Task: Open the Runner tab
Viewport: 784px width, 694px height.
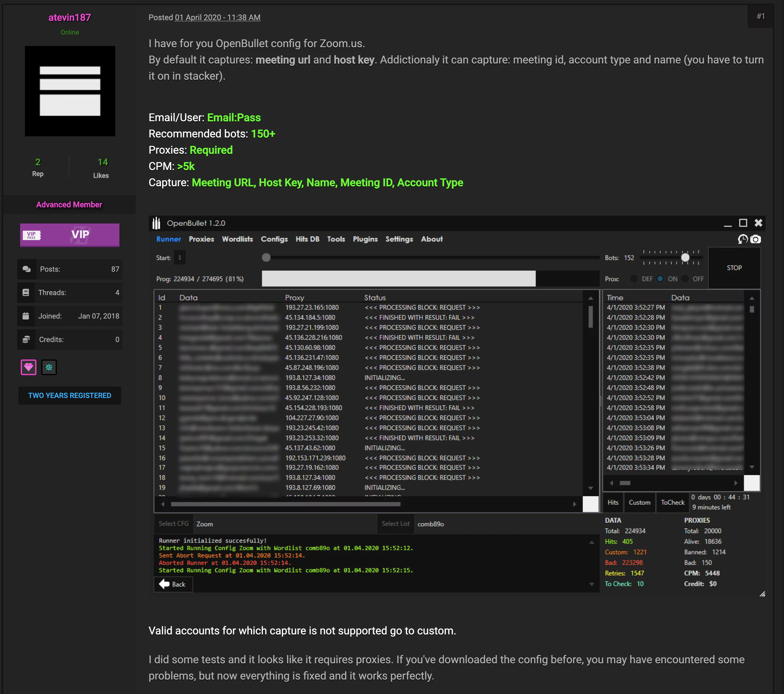Action: pos(168,239)
